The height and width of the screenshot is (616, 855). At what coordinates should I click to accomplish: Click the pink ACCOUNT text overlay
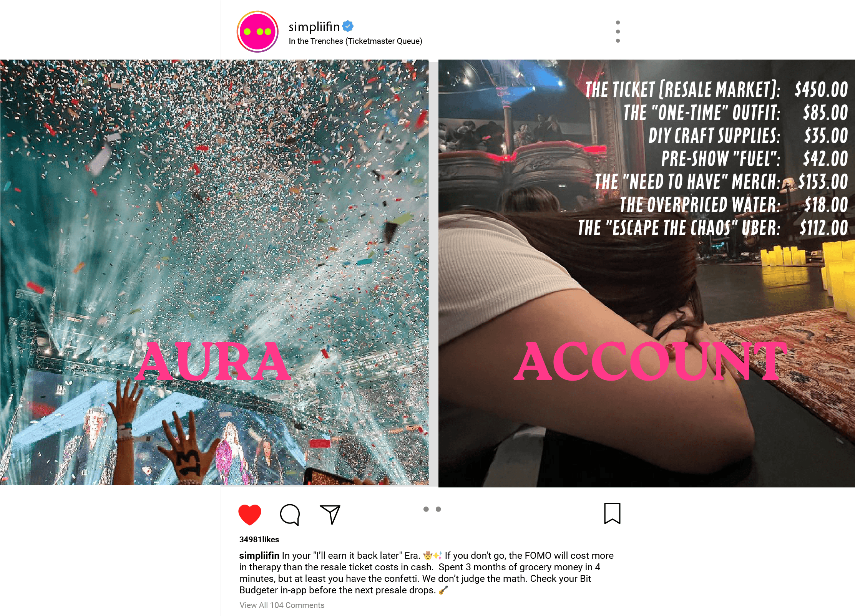pos(651,361)
